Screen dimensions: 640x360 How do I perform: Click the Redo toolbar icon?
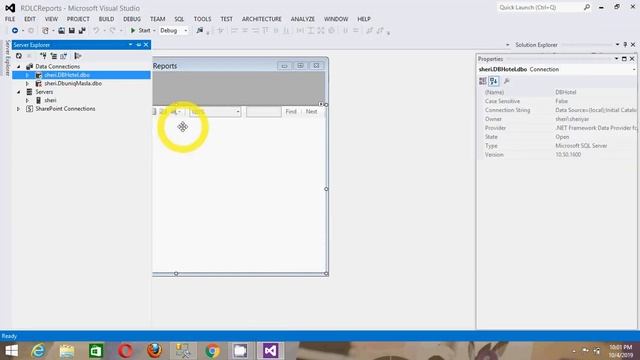click(112, 30)
